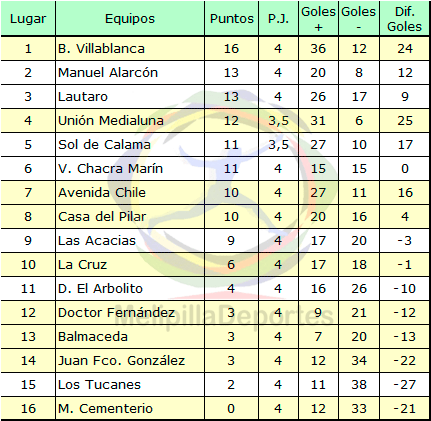Select the P.J. column header
Image resolution: width=431 pixels, height=421 pixels.
click(278, 19)
